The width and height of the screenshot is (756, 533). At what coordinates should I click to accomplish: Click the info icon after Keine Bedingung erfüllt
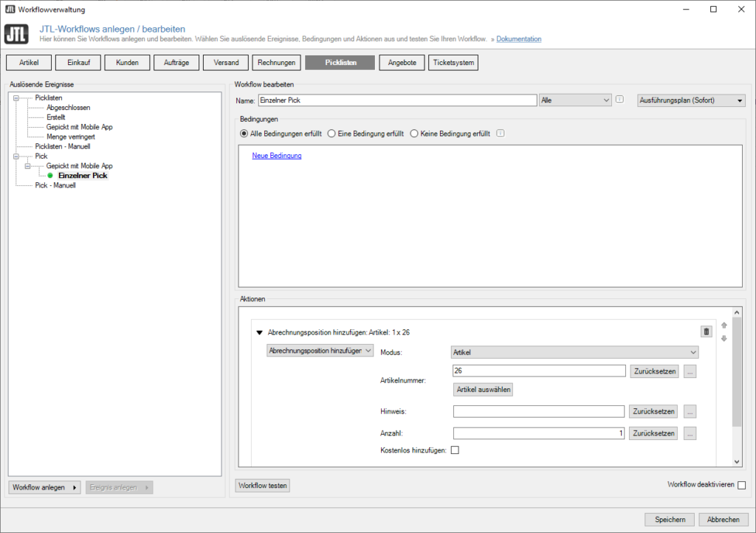click(501, 134)
